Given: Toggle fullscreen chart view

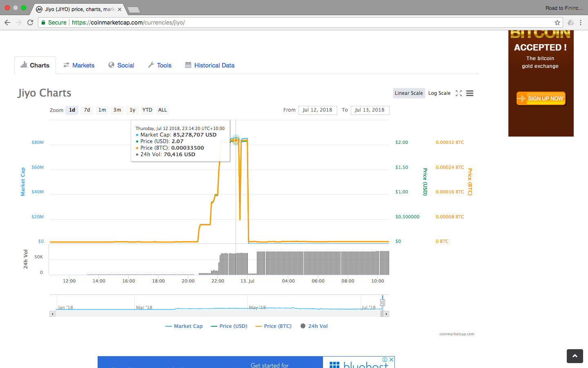Looking at the screenshot, I should [x=459, y=93].
